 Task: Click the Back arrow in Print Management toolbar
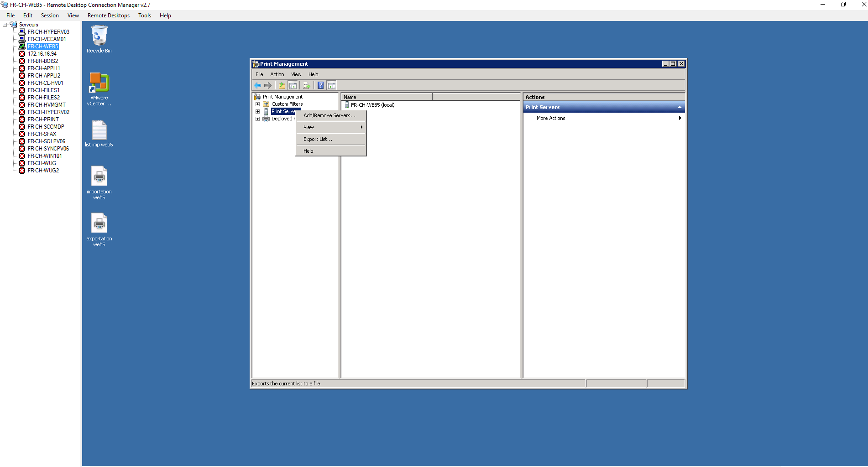click(x=257, y=85)
